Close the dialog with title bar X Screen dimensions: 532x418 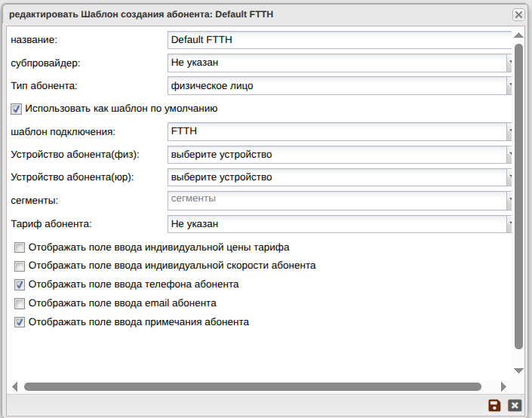click(518, 14)
